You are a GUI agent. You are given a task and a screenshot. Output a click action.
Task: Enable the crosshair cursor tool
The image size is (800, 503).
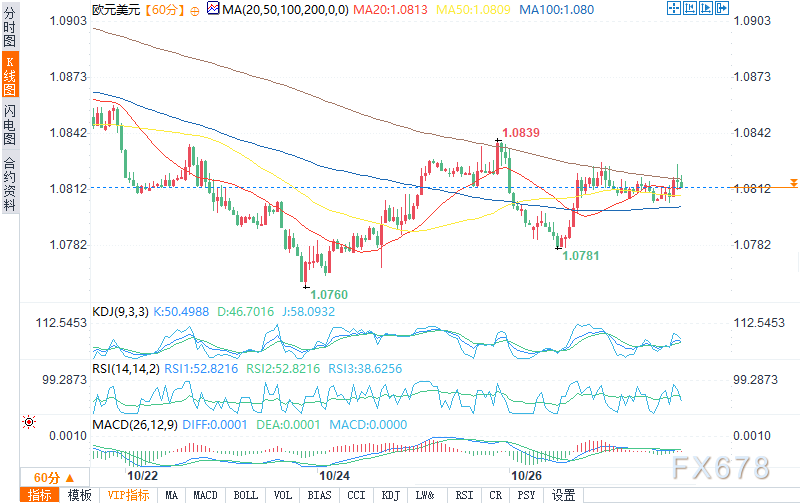click(x=673, y=8)
